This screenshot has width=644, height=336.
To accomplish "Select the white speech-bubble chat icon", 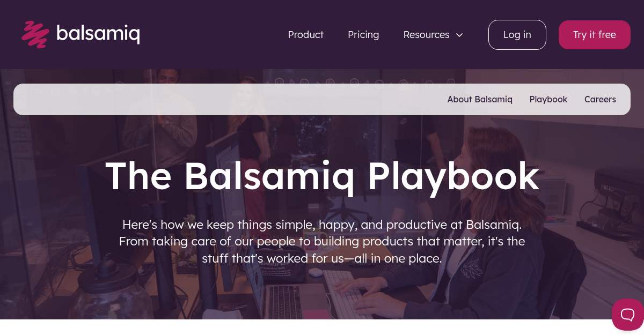I will pos(627,315).
